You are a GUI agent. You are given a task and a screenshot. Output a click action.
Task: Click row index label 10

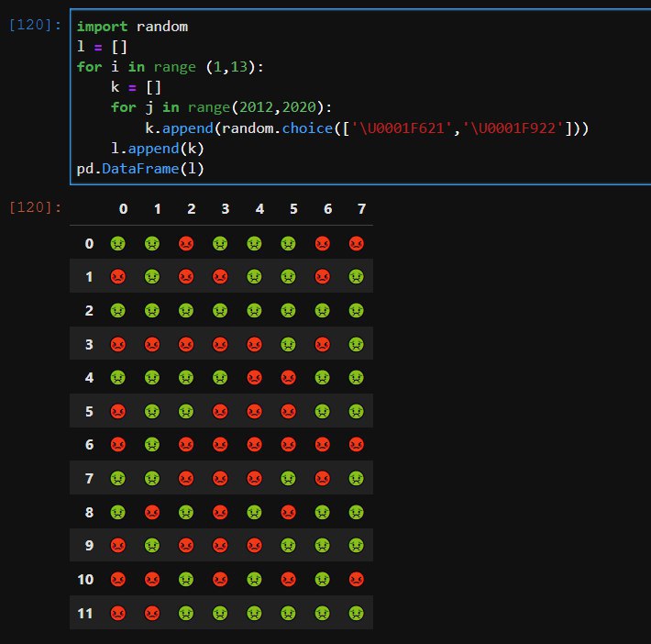[85, 580]
